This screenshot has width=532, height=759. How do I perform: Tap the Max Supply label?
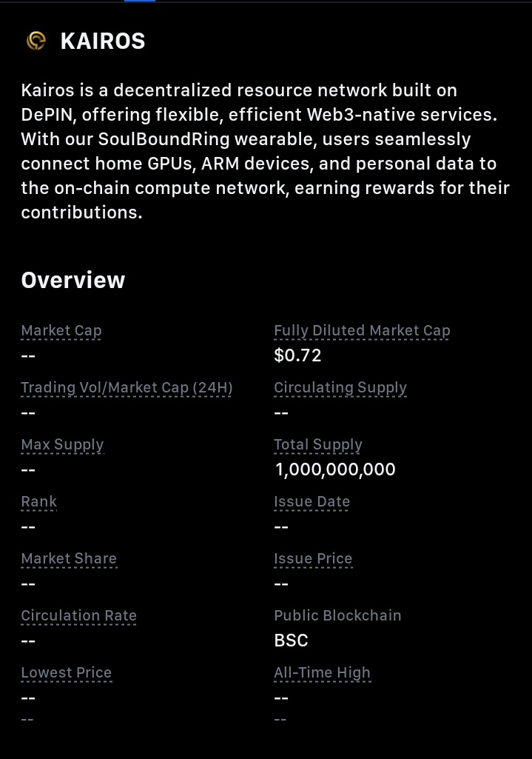[x=62, y=445]
